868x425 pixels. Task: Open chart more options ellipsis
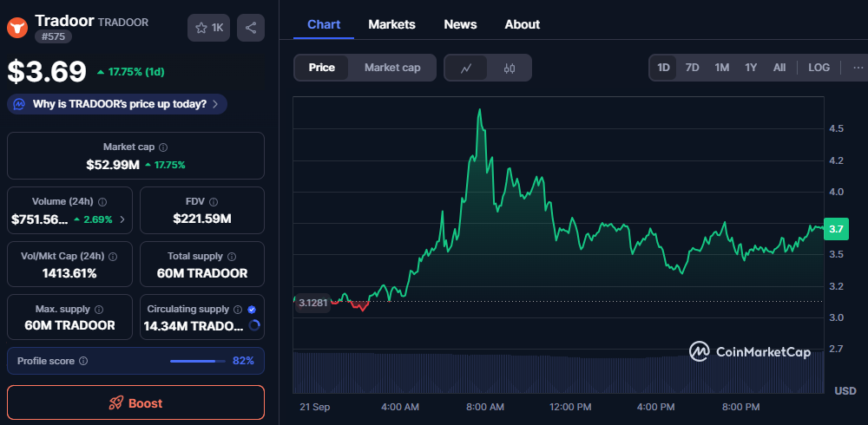[x=858, y=68]
